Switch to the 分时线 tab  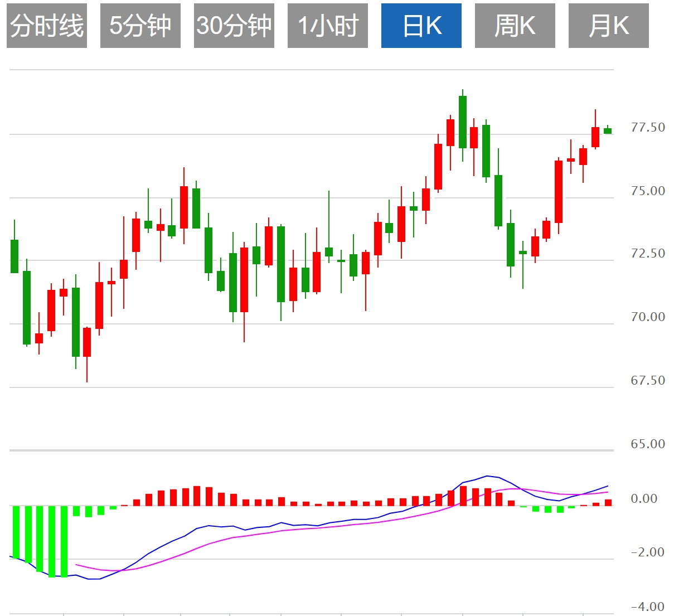47,26
